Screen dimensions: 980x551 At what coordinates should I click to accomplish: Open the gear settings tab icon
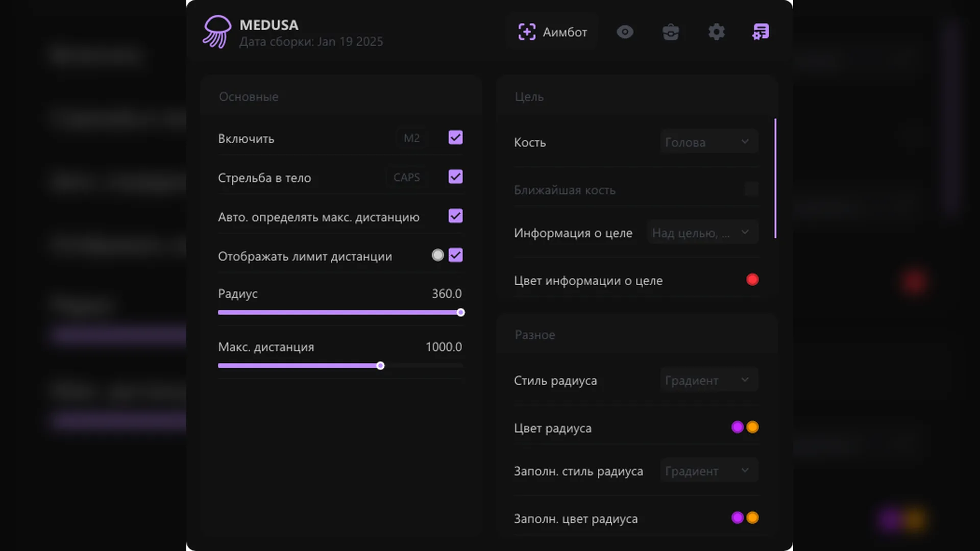point(716,32)
